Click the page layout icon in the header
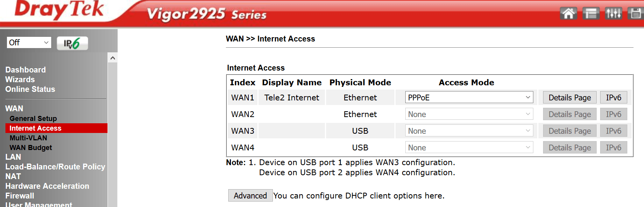Image resolution: width=644 pixels, height=207 pixels. [591, 14]
